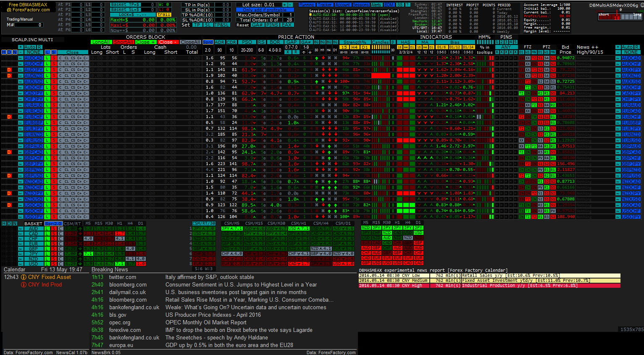Click the red ShortAll button
This screenshot has width=644, height=355.
point(123,42)
